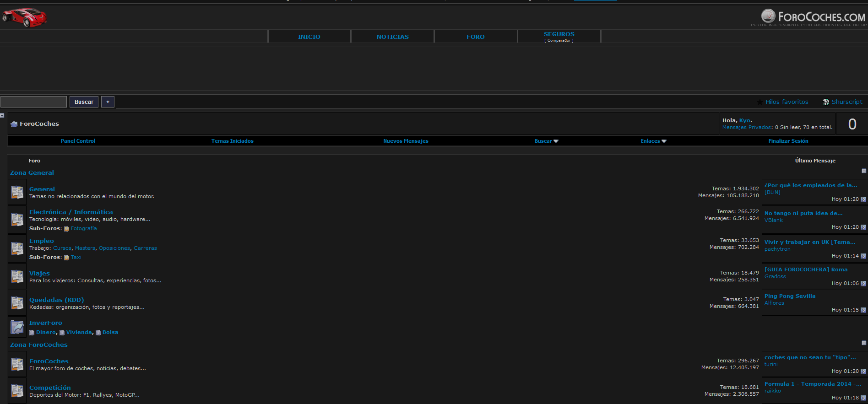
Task: Click the Competición forum status icon
Action: click(17, 391)
